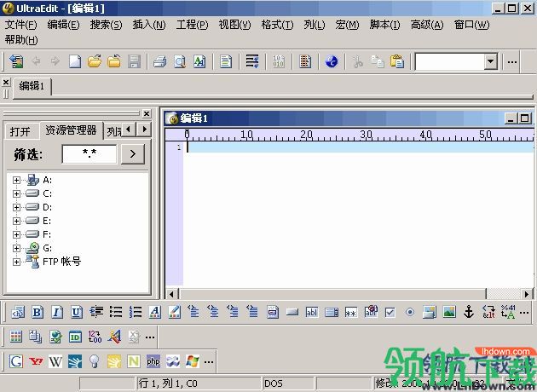The width and height of the screenshot is (537, 392).
Task: Toggle the file tree view icon
Action: coord(16,61)
